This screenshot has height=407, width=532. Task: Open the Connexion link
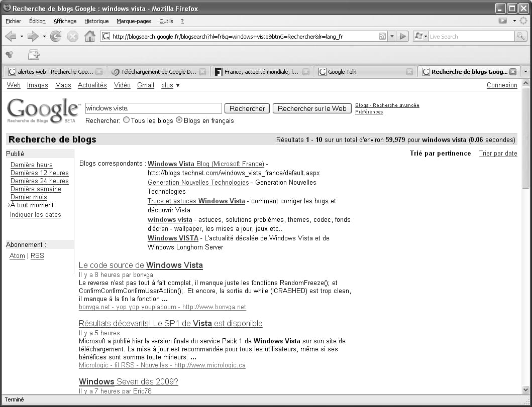point(502,85)
